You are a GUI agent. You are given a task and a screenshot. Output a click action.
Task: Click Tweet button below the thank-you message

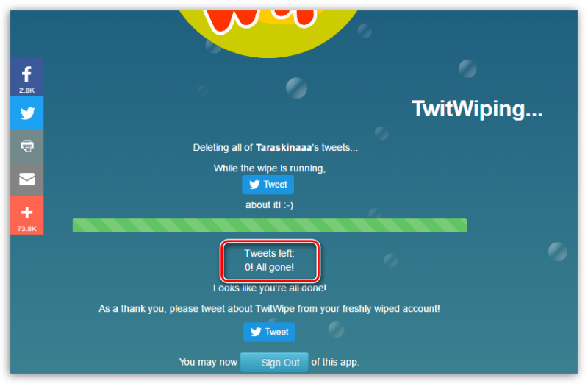pyautogui.click(x=269, y=333)
